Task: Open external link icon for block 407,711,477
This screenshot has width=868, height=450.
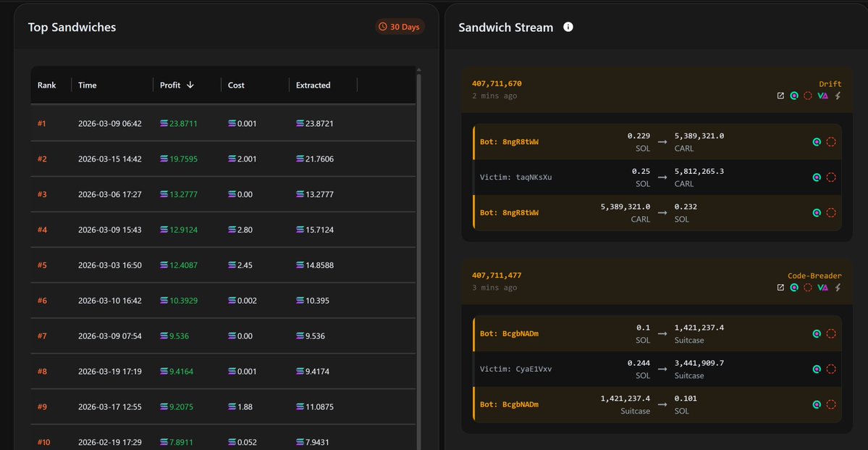Action: (x=780, y=288)
